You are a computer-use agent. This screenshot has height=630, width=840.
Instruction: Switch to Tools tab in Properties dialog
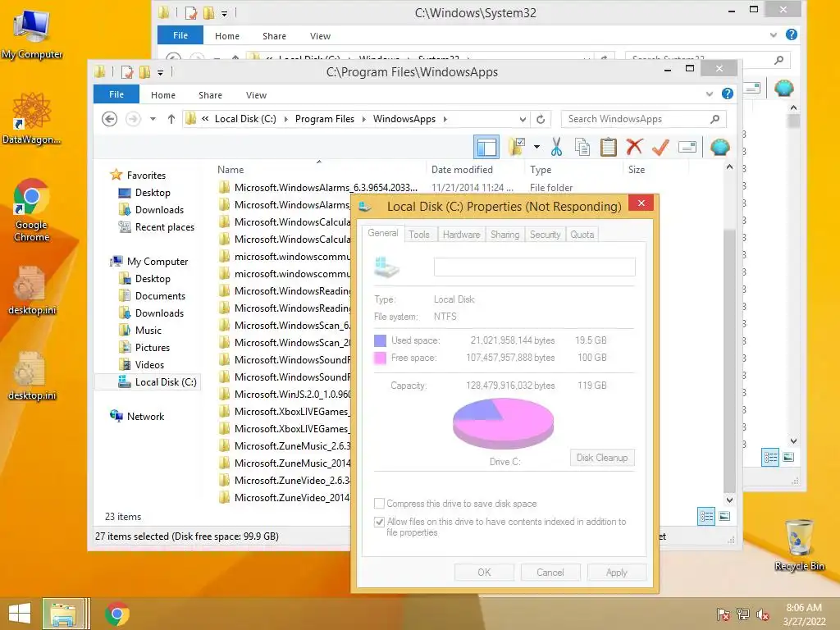coord(419,235)
